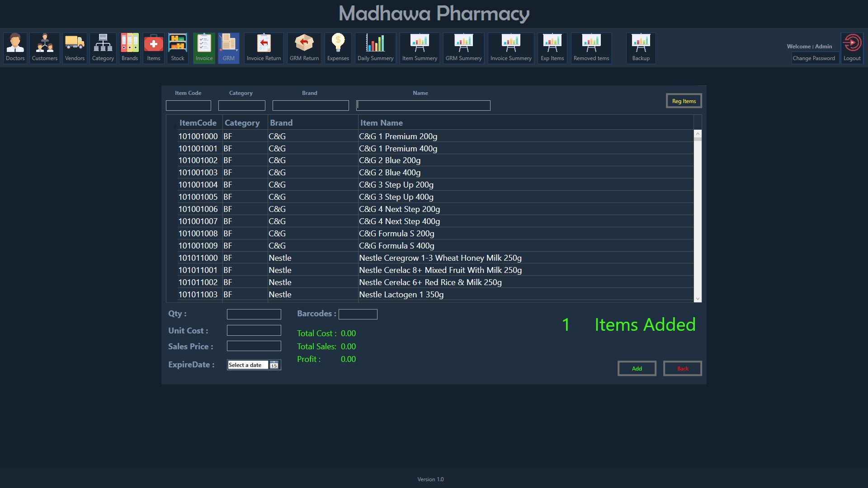Select the GRM toolbar icon

pyautogui.click(x=229, y=48)
